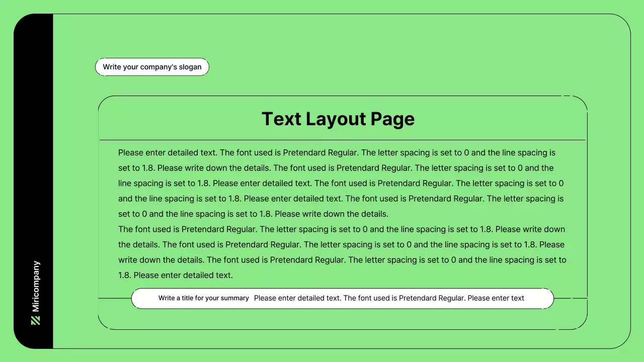
Task: Click the first body line beginning "Please enter detailed"
Action: [337, 152]
